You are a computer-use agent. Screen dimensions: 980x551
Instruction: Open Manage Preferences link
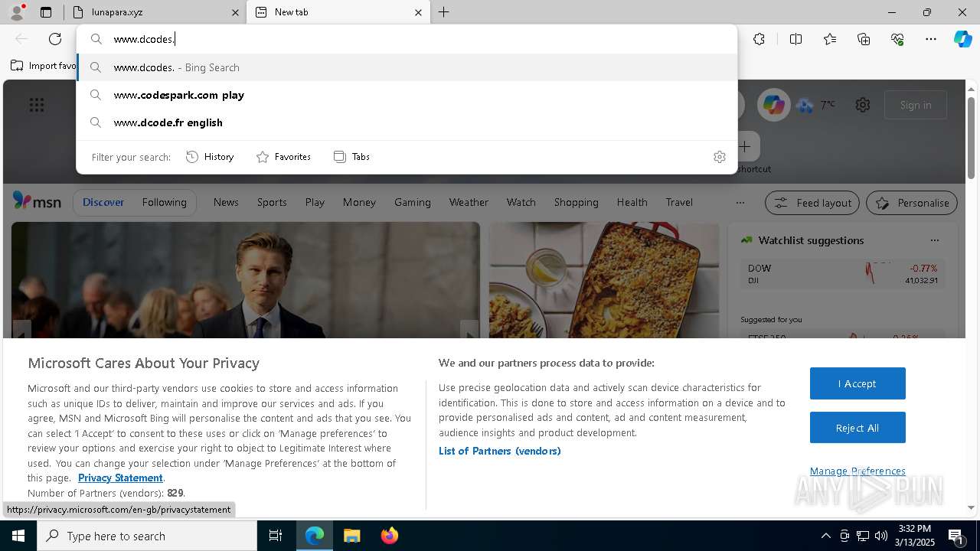(x=857, y=471)
